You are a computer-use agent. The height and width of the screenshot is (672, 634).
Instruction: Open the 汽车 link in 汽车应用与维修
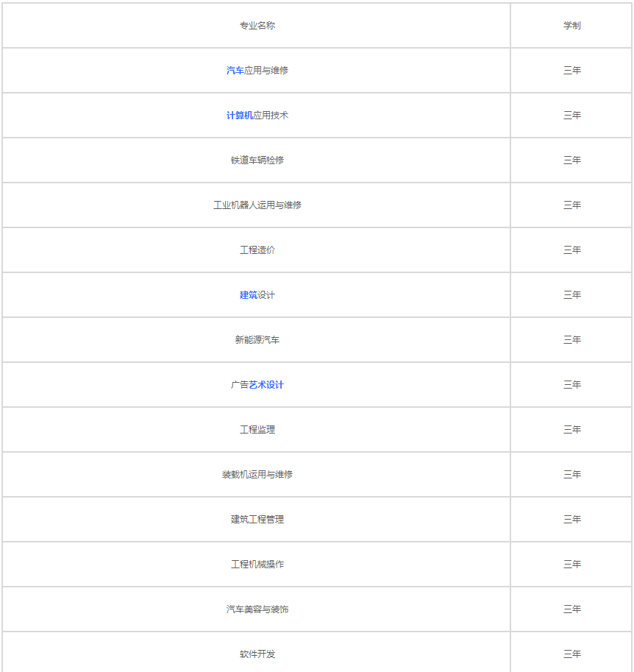tap(235, 70)
